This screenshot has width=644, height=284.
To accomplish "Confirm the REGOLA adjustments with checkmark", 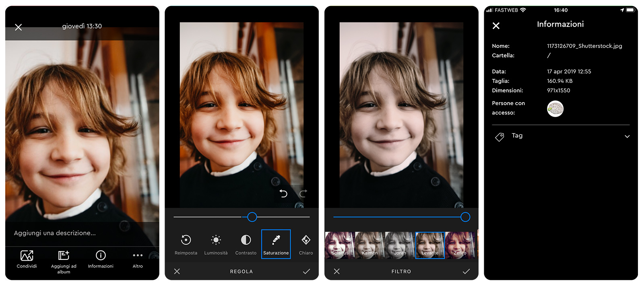I will (306, 272).
